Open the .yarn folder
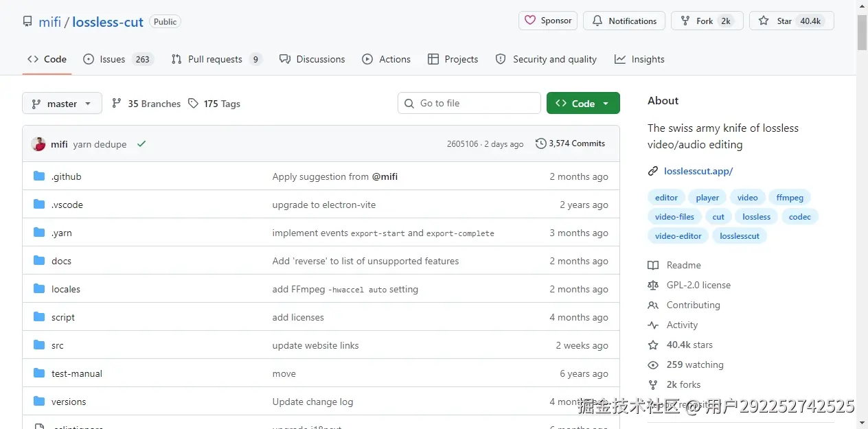 [x=61, y=233]
